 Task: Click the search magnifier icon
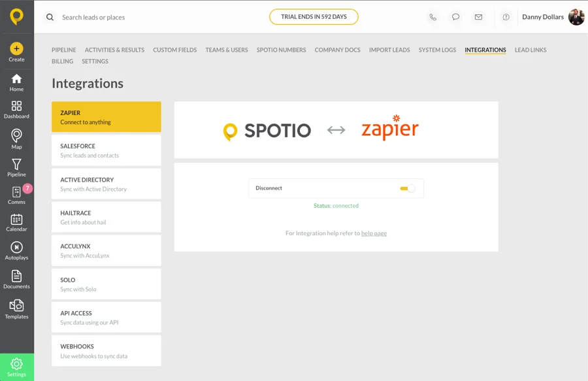tap(50, 17)
